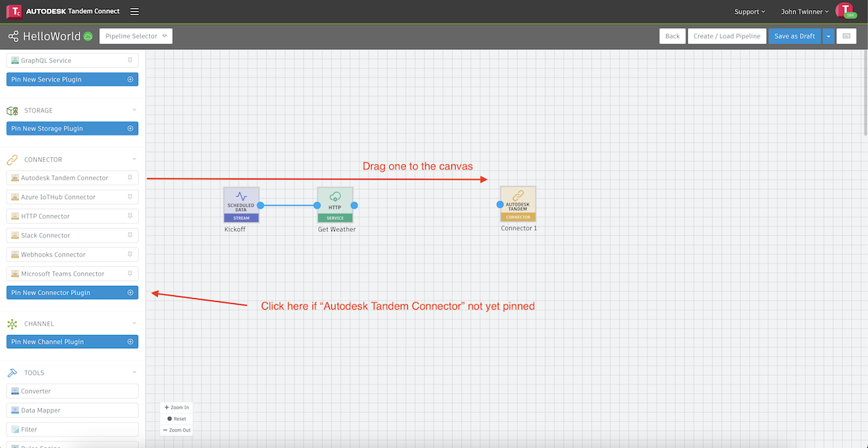Click the HelloWorld pipeline title
The width and height of the screenshot is (868, 448).
tap(52, 36)
